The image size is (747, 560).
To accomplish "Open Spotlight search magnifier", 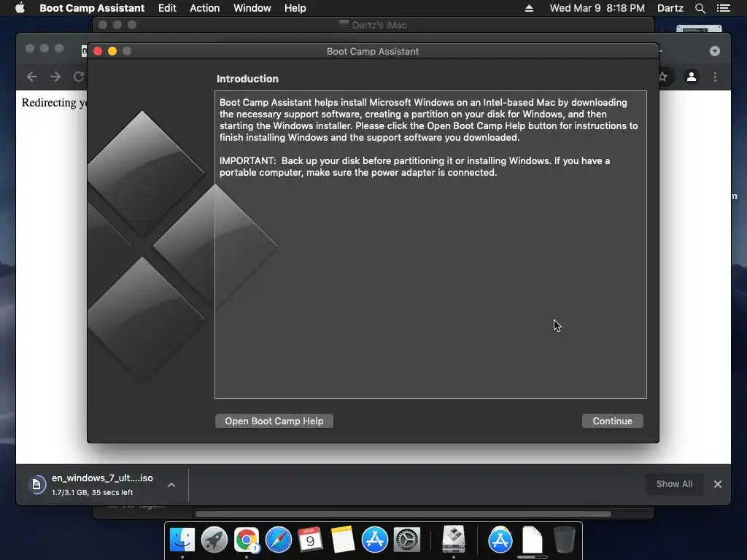I will click(700, 8).
